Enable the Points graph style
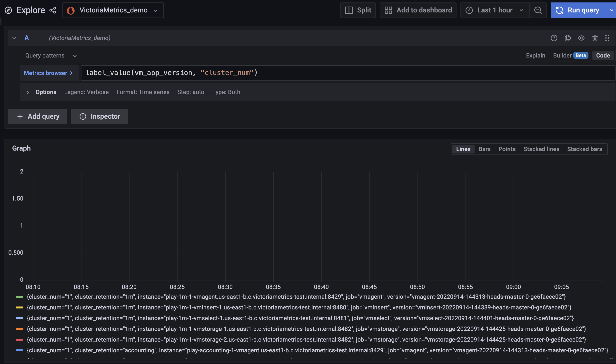The height and width of the screenshot is (364, 616). [507, 149]
